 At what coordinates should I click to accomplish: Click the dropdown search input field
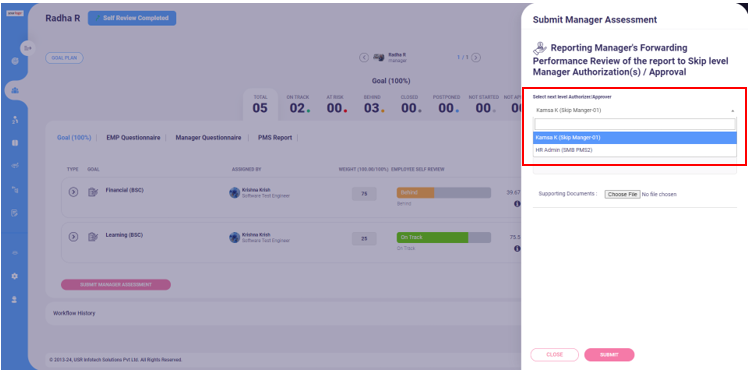coord(635,124)
